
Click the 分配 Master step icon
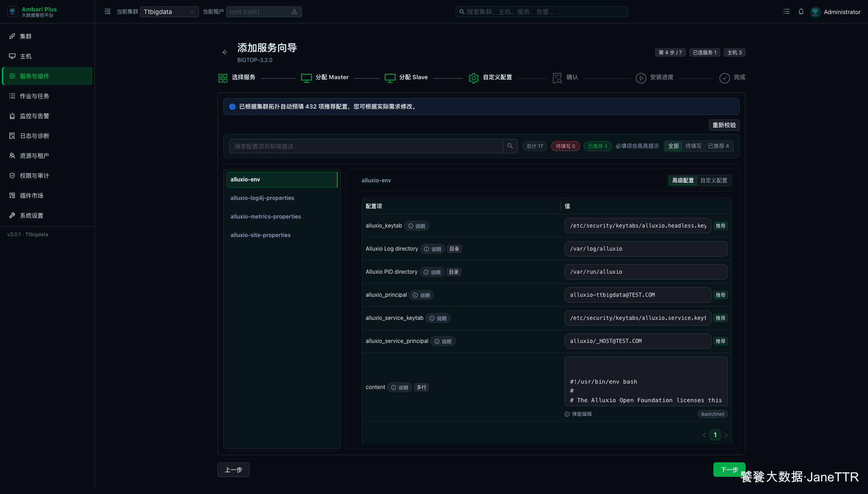click(307, 78)
